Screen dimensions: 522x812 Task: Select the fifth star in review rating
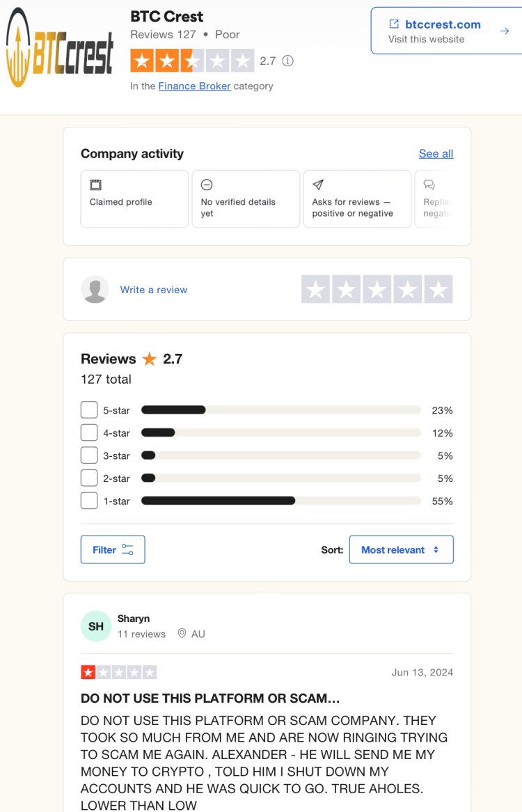(x=438, y=289)
